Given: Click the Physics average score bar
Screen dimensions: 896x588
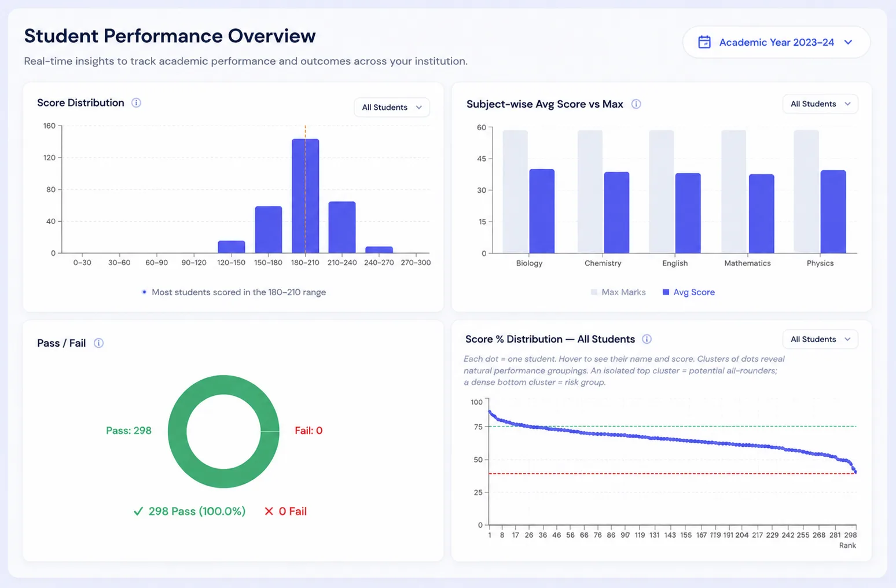Looking at the screenshot, I should 833,212.
